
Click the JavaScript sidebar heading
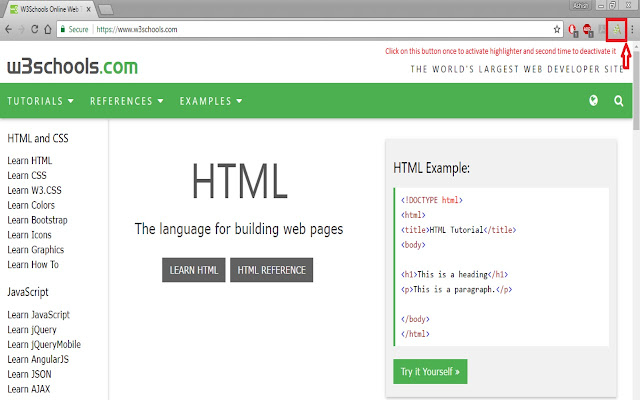(x=28, y=292)
